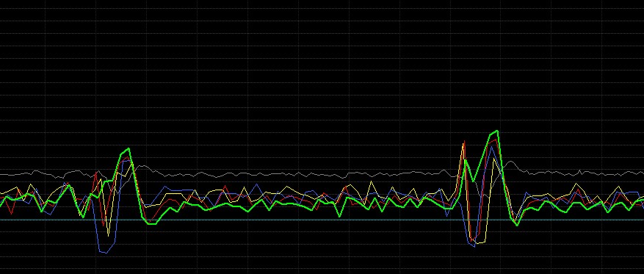Click green dip between right spike's twin peaks
644x274 pixels.
tap(473, 181)
